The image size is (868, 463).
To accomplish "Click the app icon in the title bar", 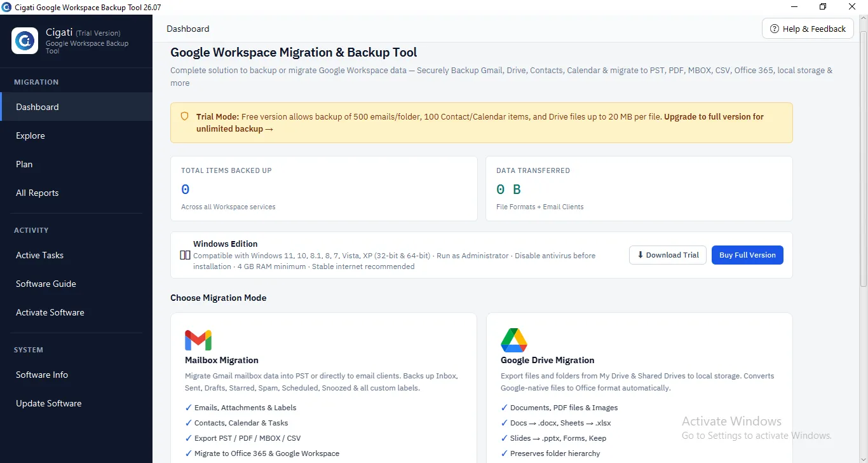I will coord(6,7).
